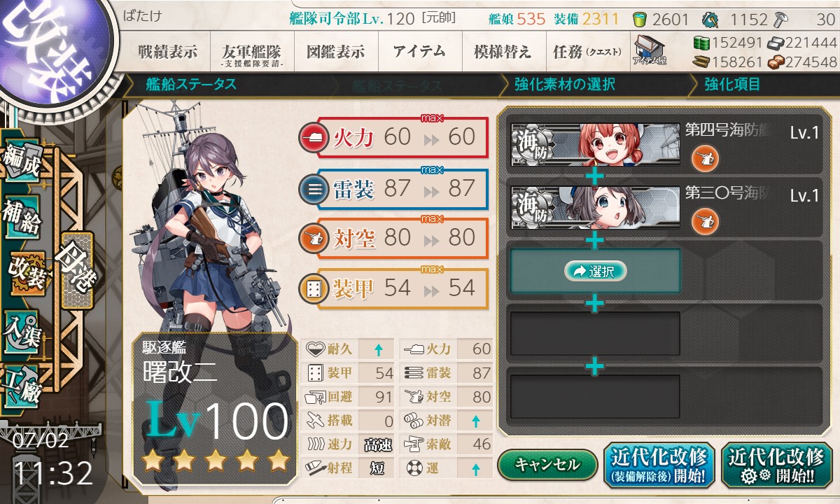The image size is (840, 504).
Task: Click the 近代化改修 開始!! button
Action: click(x=776, y=465)
